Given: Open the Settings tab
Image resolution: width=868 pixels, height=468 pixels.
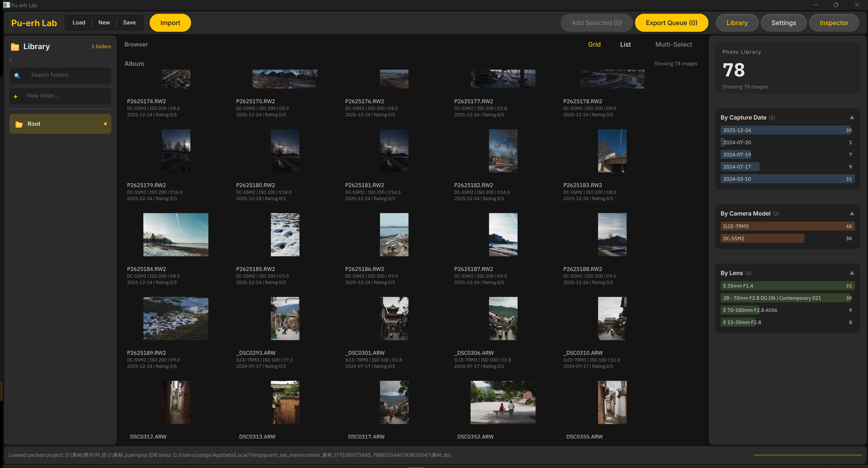Looking at the screenshot, I should [x=783, y=23].
